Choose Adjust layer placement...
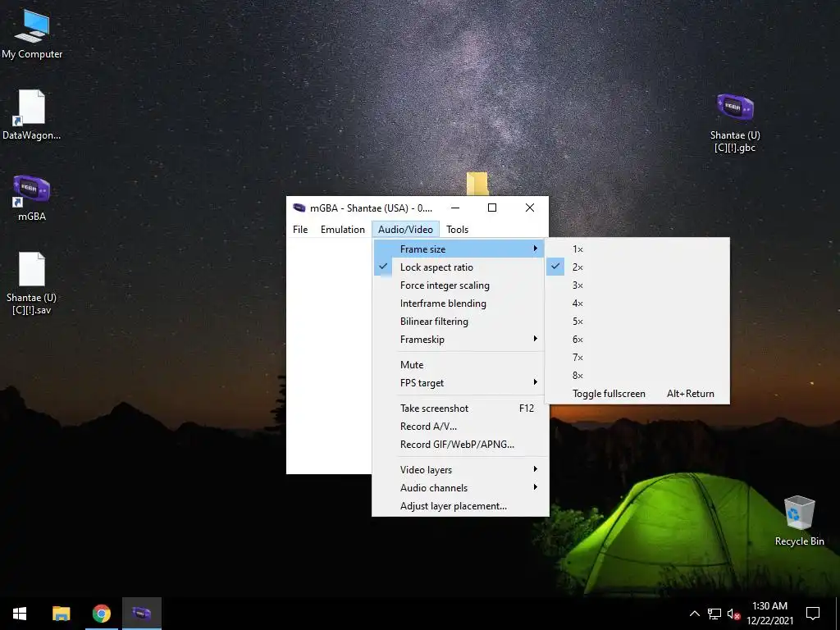Screen dimensions: 840x630 click(x=459, y=506)
